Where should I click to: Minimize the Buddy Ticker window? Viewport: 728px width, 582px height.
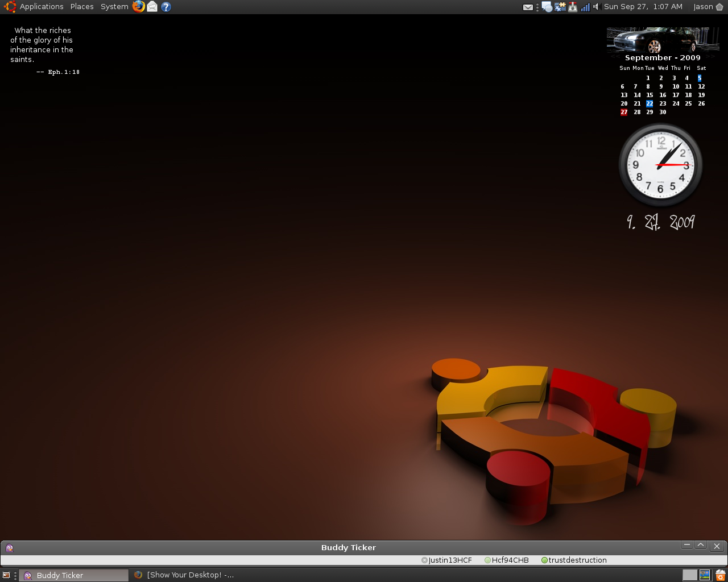tap(687, 546)
